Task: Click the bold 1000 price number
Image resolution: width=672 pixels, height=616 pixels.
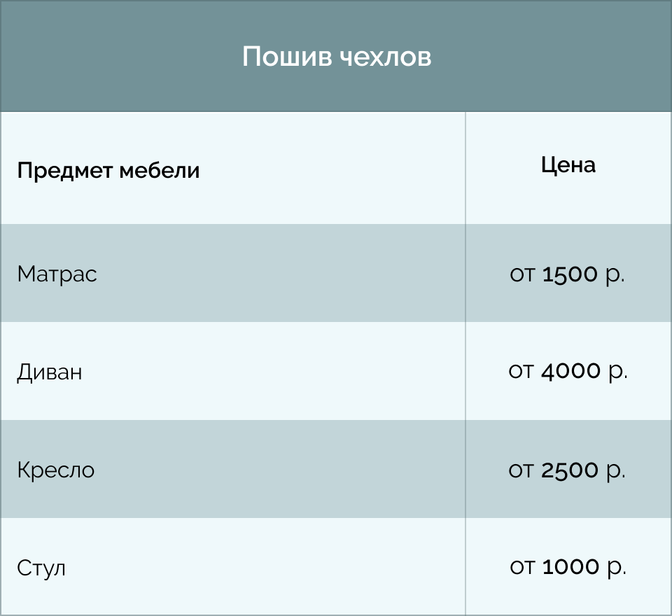Action: (x=570, y=567)
